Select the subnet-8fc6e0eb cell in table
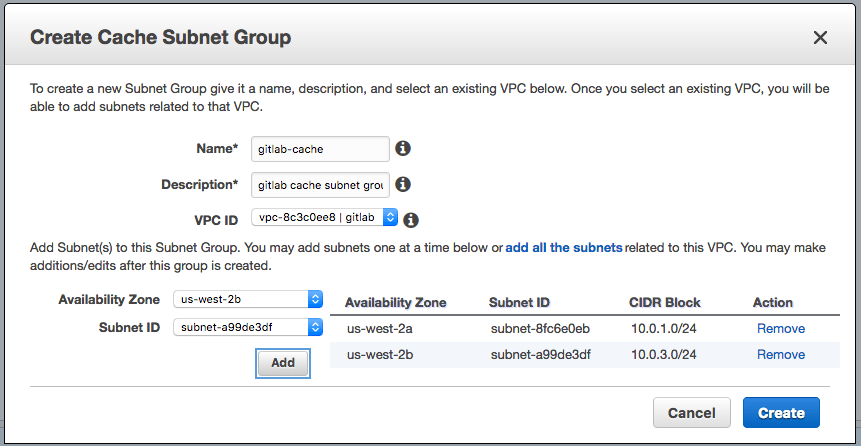The width and height of the screenshot is (861, 446). point(540,328)
